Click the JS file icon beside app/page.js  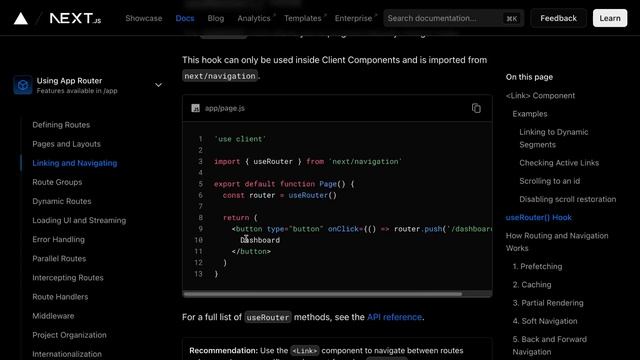coord(196,108)
